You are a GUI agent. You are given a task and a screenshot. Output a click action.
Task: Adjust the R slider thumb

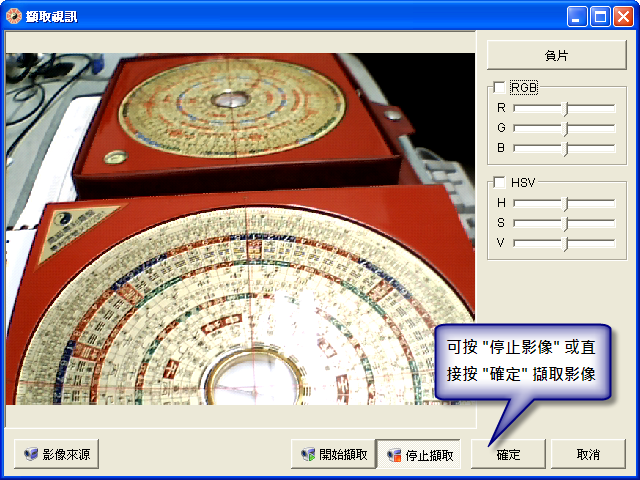(x=565, y=109)
